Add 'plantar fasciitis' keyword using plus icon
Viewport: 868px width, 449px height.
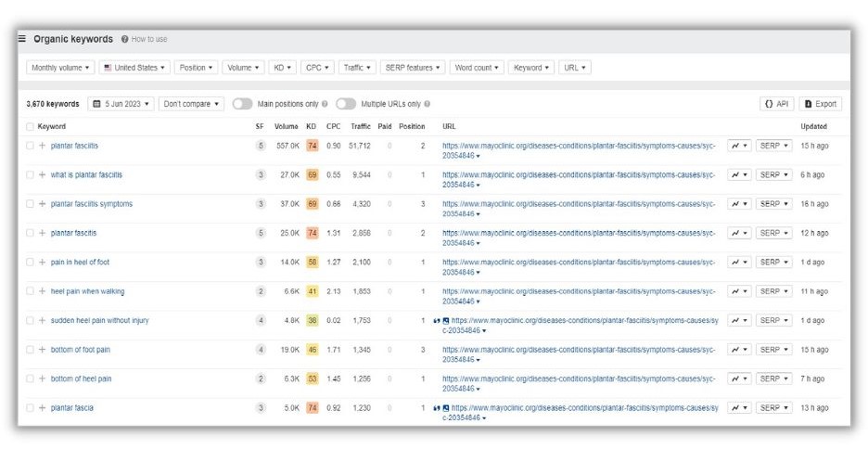coord(42,146)
